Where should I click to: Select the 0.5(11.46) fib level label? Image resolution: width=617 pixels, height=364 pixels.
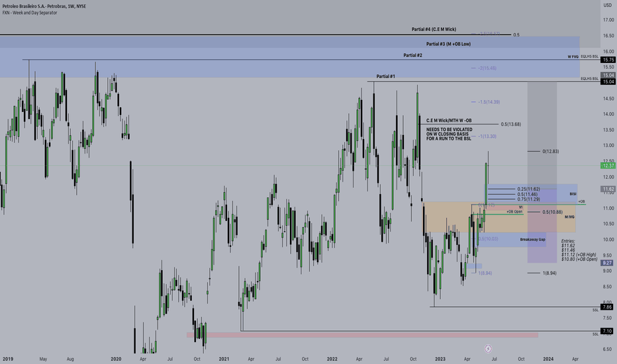pyautogui.click(x=527, y=195)
